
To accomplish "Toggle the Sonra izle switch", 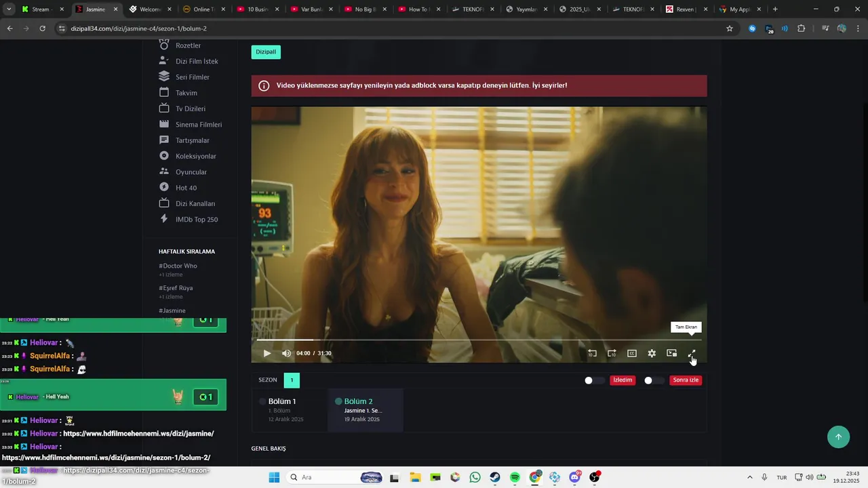I will (654, 380).
